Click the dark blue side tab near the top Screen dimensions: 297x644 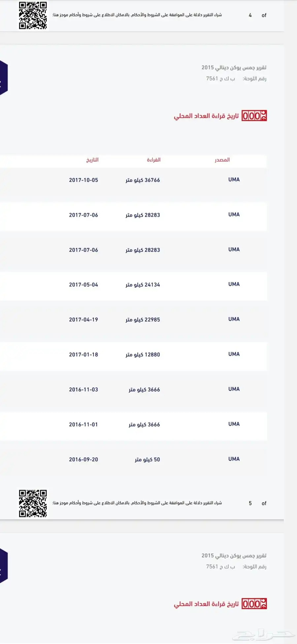pos(4,78)
